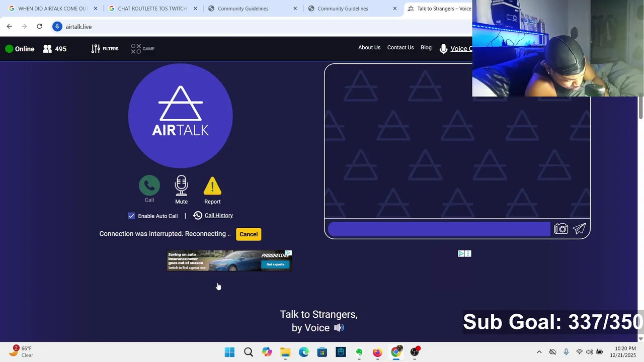This screenshot has height=362, width=644.
Task: Open the Windows Start menu
Action: pyautogui.click(x=229, y=352)
